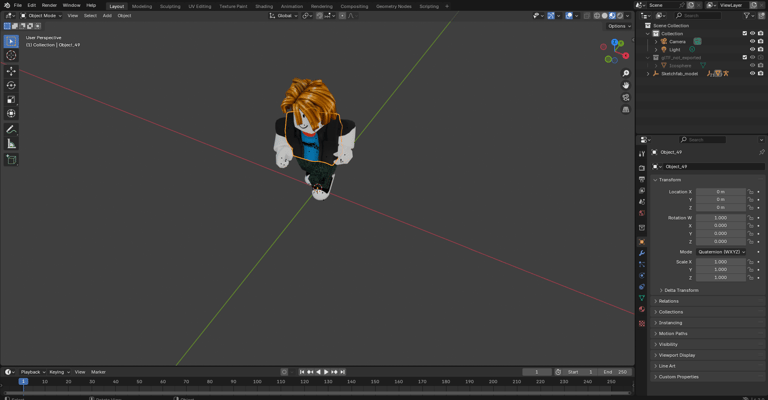
Task: Open the timeline Playback popover
Action: coord(32,372)
